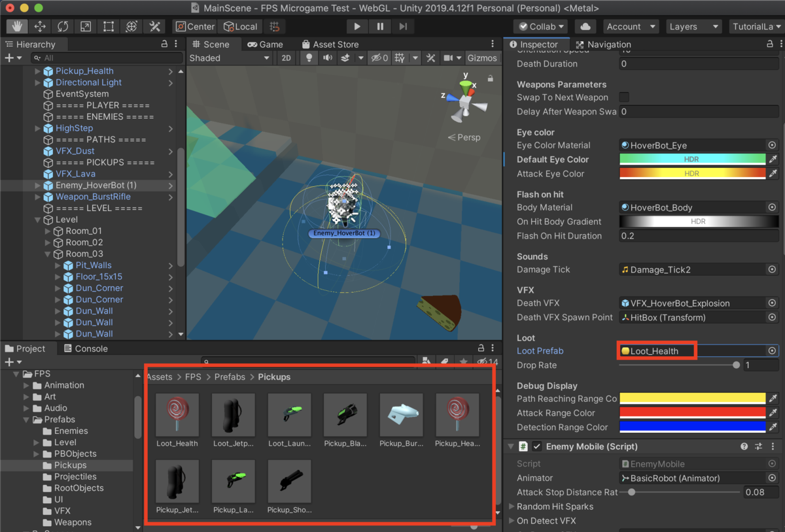This screenshot has width=785, height=532.
Task: Check Swap To Next Weapon
Action: [x=625, y=97]
